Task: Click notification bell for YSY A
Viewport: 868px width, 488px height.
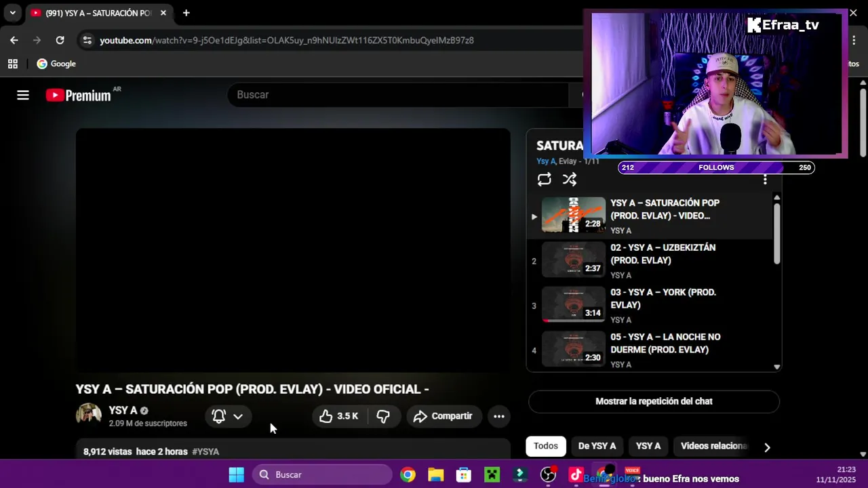Action: [218, 416]
